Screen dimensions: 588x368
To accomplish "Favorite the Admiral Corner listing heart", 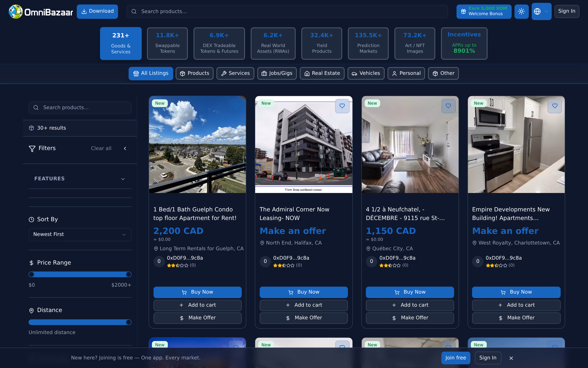I will [342, 106].
